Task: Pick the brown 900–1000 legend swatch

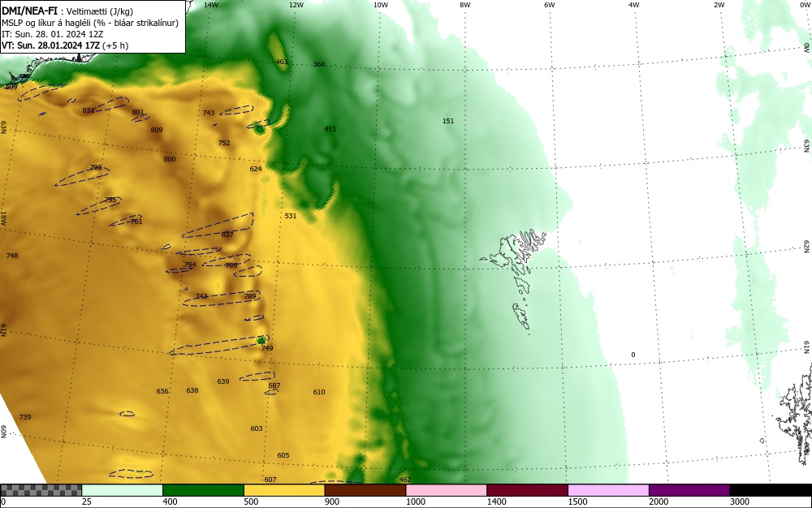Action: 365,490
